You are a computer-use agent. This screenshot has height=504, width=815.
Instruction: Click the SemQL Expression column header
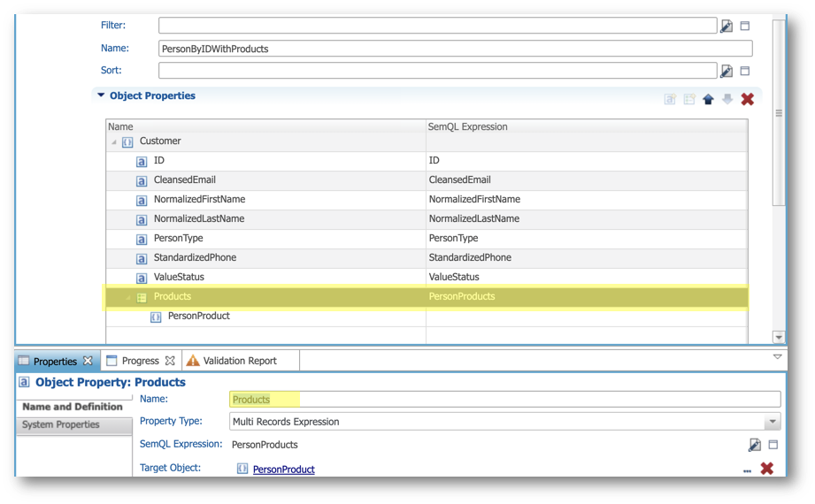(x=587, y=126)
